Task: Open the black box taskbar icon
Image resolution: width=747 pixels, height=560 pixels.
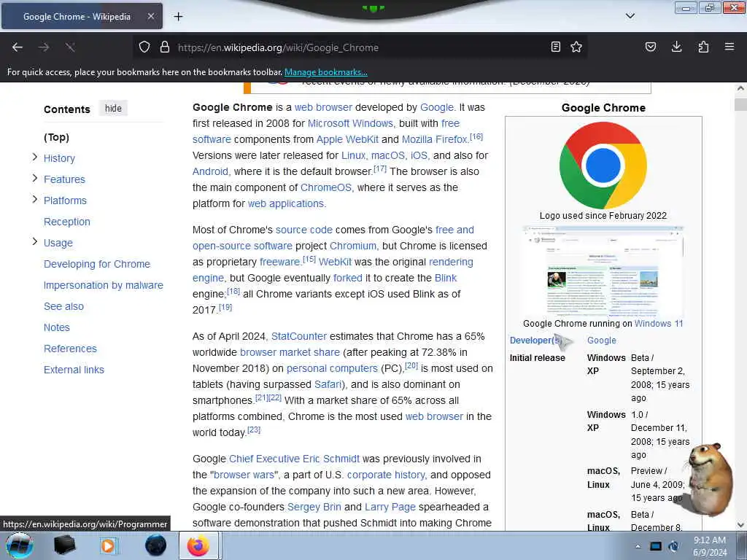Action: [x=64, y=545]
